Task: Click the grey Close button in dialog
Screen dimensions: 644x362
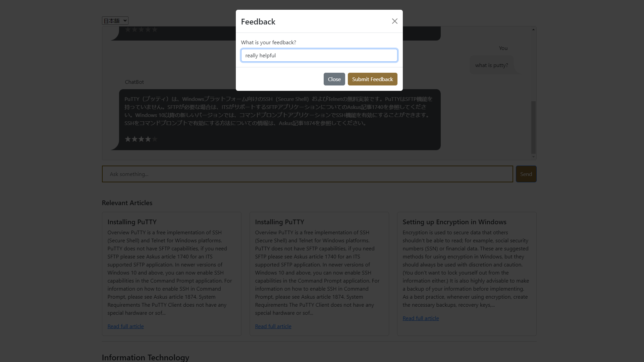Action: (334, 79)
